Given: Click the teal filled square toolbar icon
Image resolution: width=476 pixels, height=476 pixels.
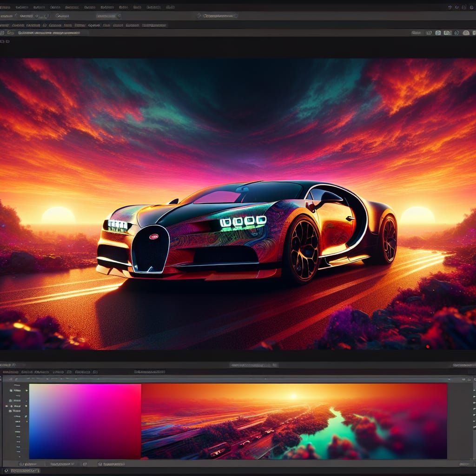Looking at the screenshot, I should (438, 33).
